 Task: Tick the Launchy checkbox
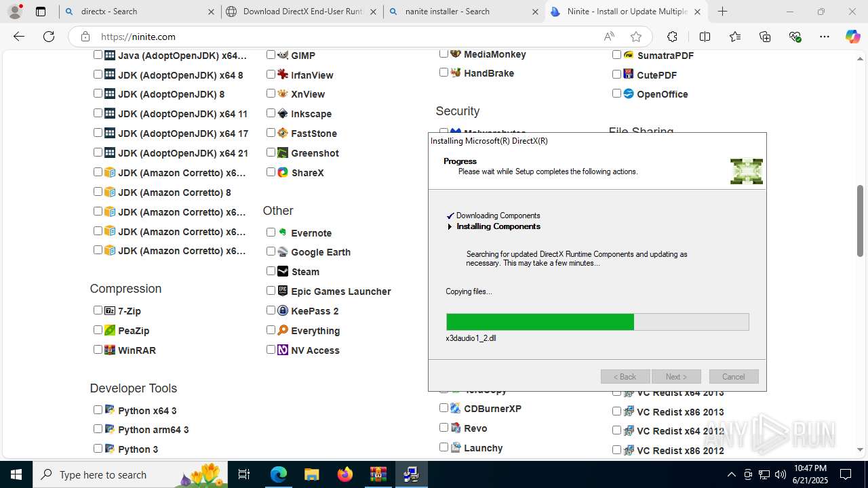(x=443, y=447)
